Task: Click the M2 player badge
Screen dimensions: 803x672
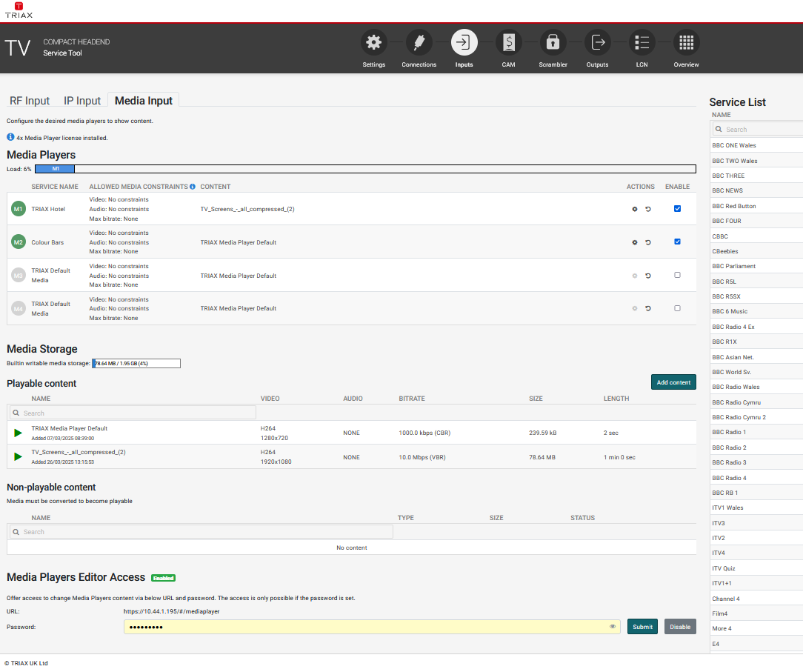Action: tap(19, 242)
